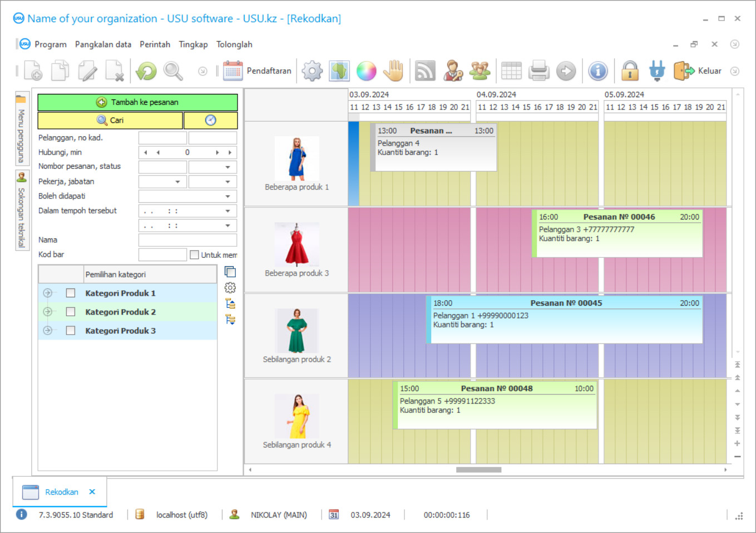756x533 pixels.
Task: Tick the Kategori Produk 1 checkbox
Action: (71, 293)
